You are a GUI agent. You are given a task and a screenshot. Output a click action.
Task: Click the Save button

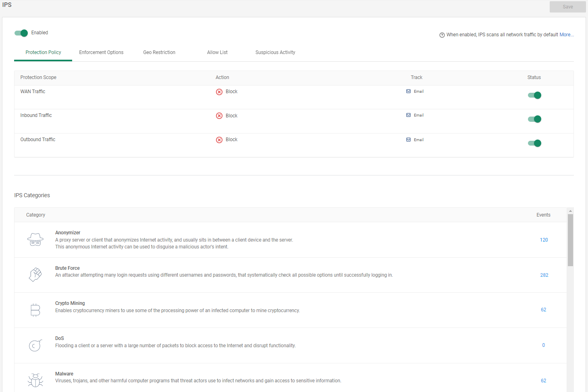(x=567, y=7)
